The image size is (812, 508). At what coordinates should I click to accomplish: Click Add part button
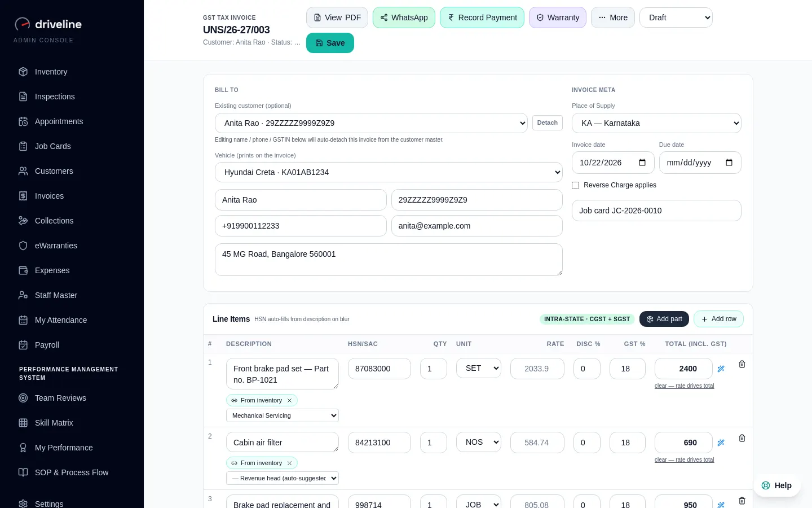(x=664, y=319)
